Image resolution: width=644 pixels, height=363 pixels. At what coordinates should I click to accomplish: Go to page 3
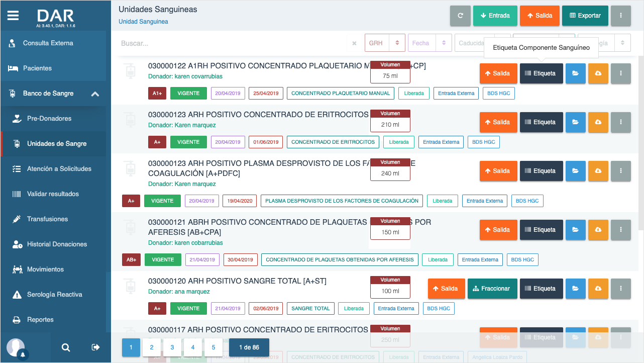(172, 347)
